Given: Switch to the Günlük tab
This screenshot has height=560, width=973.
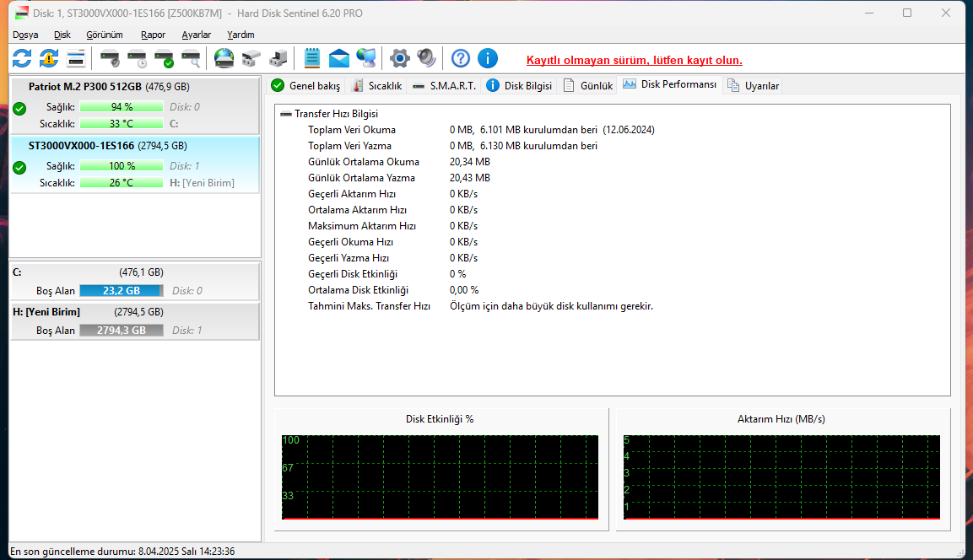Looking at the screenshot, I should 588,85.
